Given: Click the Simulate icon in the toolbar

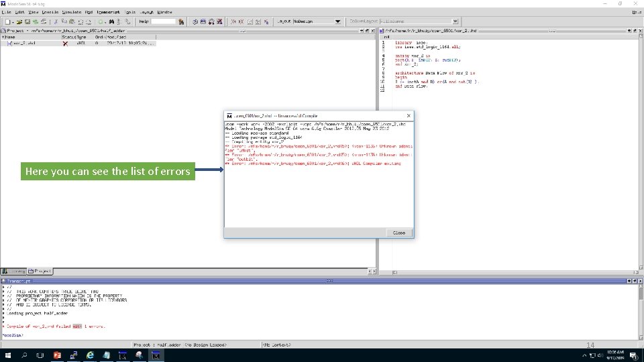Looking at the screenshot, I should (x=211, y=21).
